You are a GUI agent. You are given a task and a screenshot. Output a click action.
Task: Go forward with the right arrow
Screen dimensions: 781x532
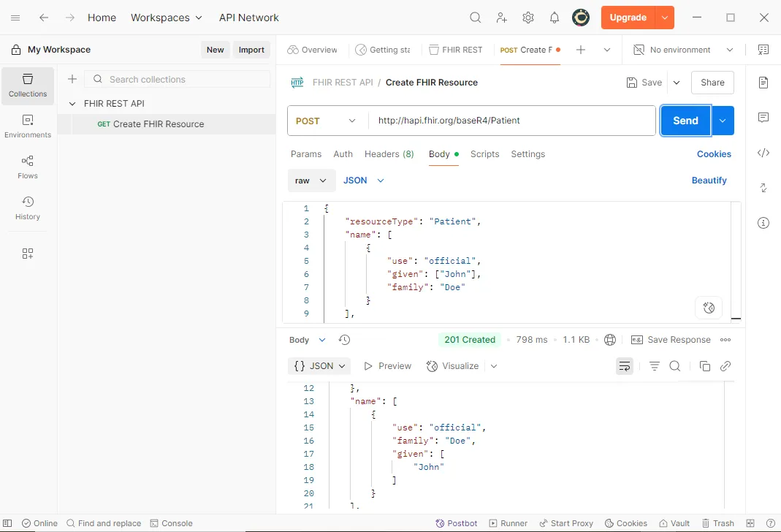point(69,18)
